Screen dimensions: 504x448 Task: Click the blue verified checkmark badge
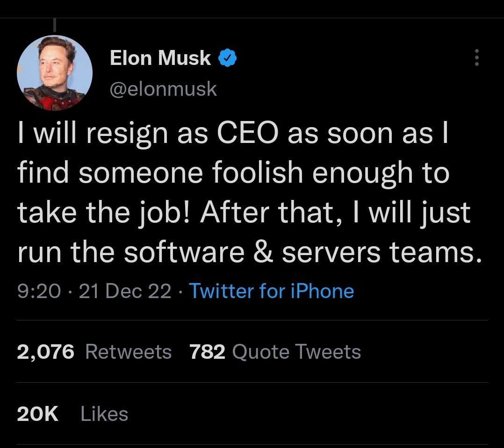point(227,58)
